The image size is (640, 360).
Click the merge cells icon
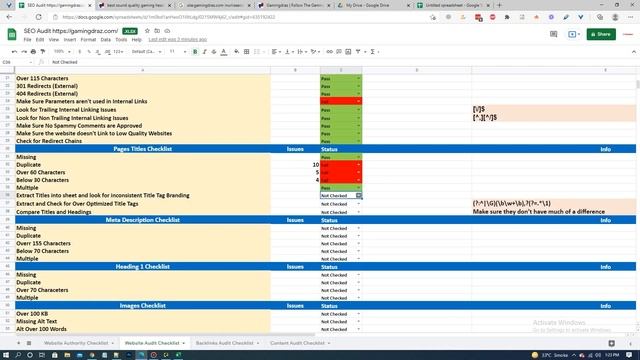coord(257,52)
